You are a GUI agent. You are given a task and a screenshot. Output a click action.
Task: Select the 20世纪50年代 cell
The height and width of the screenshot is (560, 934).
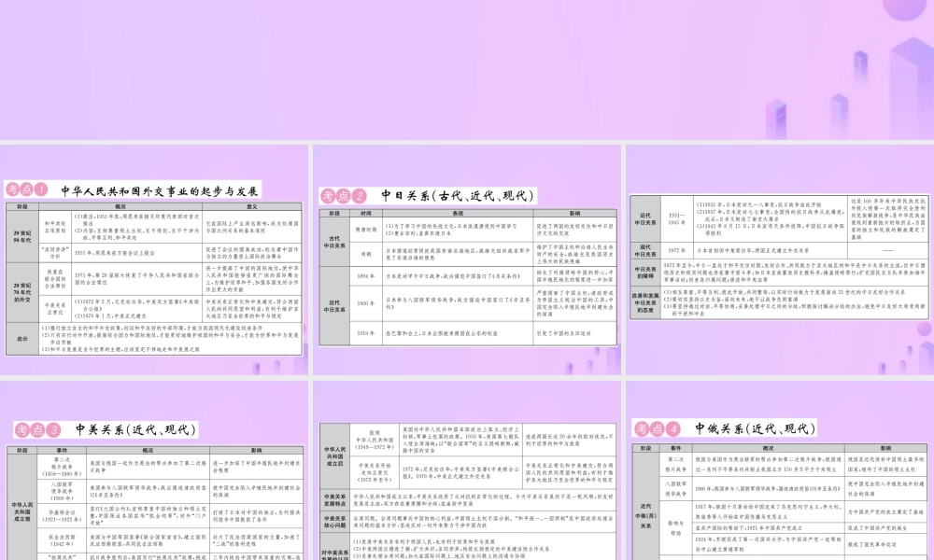tap(22, 236)
